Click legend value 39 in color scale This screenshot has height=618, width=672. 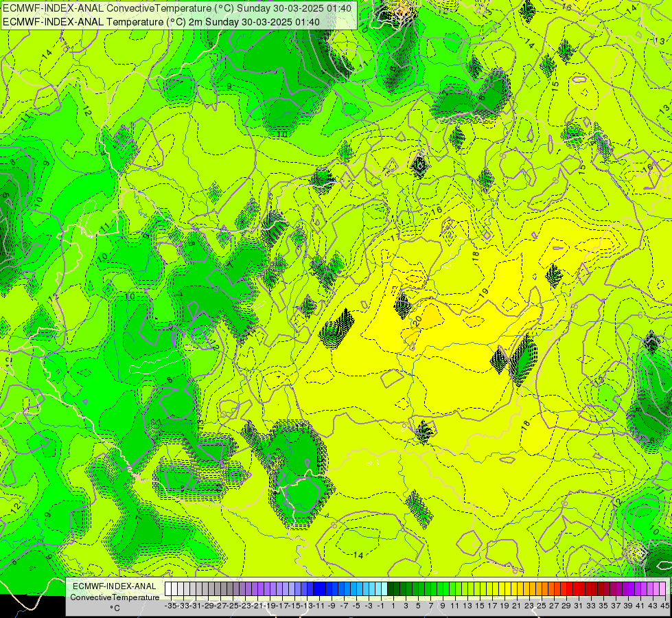(628, 606)
